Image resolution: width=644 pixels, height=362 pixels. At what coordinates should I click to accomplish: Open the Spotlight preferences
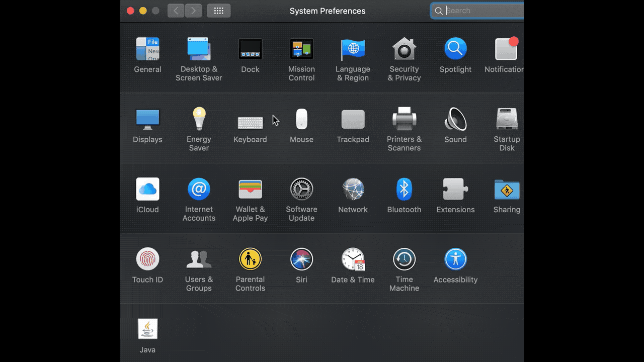455,49
